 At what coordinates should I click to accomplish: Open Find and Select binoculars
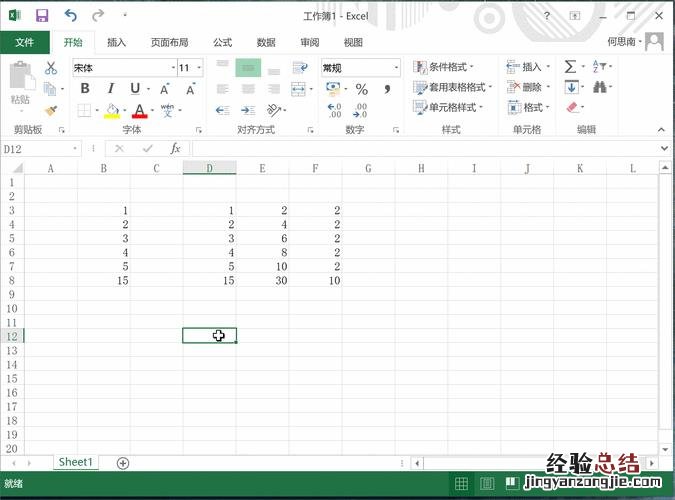pyautogui.click(x=600, y=87)
